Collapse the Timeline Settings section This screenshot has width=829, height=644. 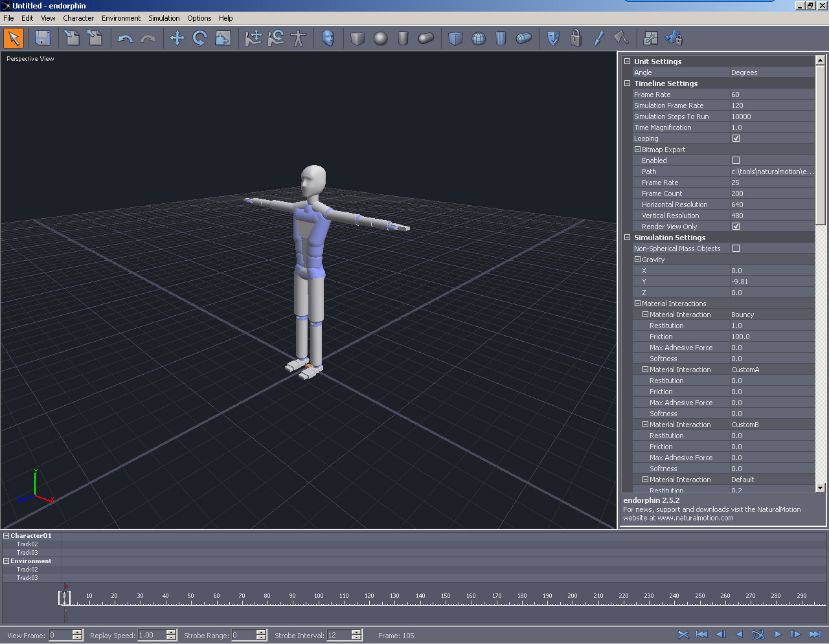[627, 83]
